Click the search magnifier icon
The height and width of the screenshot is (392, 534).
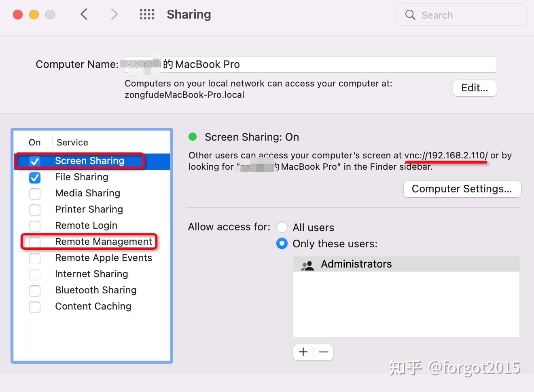[x=410, y=15]
